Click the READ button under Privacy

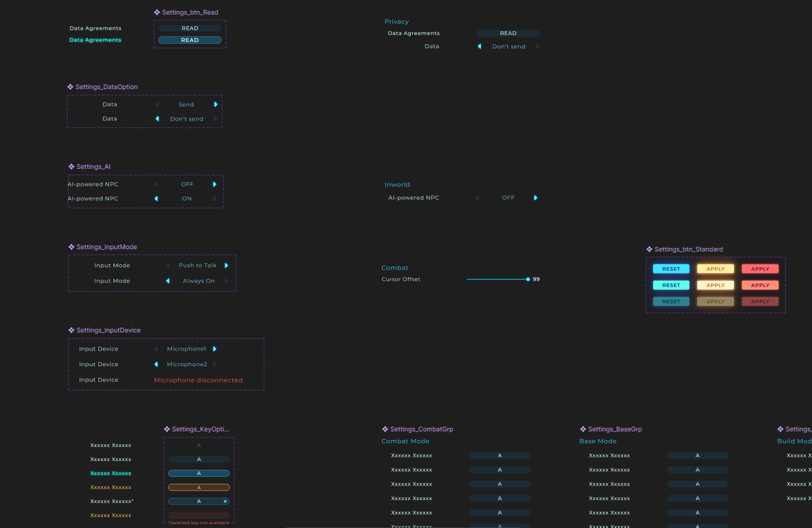pyautogui.click(x=508, y=33)
